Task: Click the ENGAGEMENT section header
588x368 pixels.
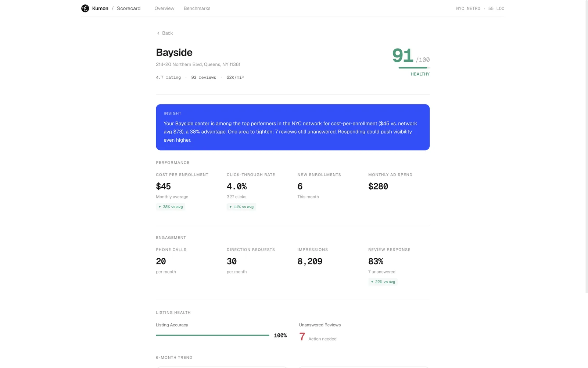Action: coord(171,238)
